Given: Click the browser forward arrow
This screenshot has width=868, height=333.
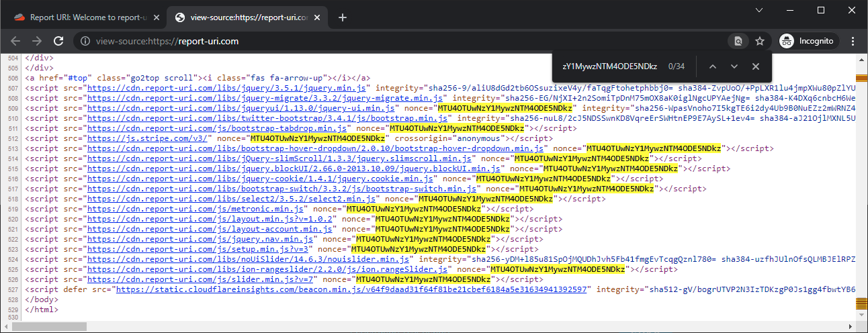Looking at the screenshot, I should coord(37,41).
